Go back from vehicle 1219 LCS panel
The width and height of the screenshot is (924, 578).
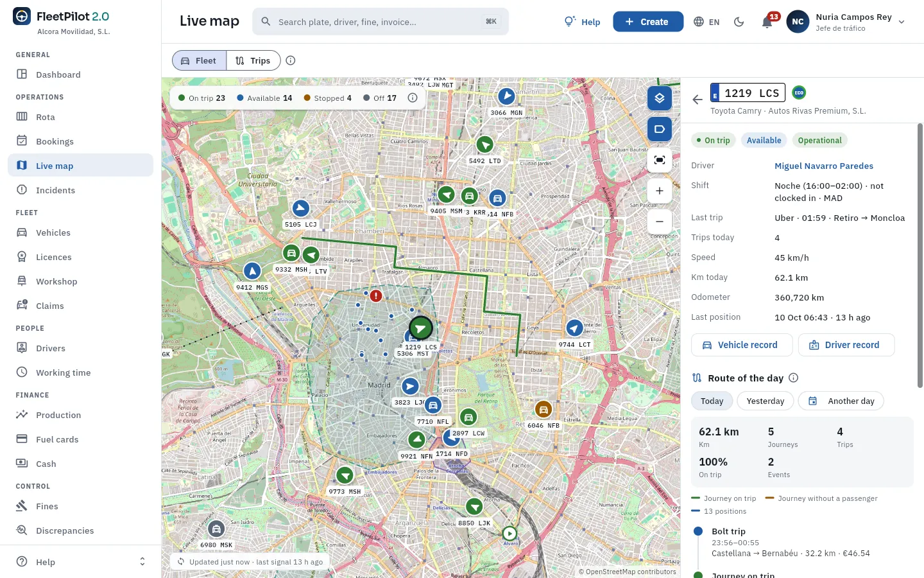[697, 100]
